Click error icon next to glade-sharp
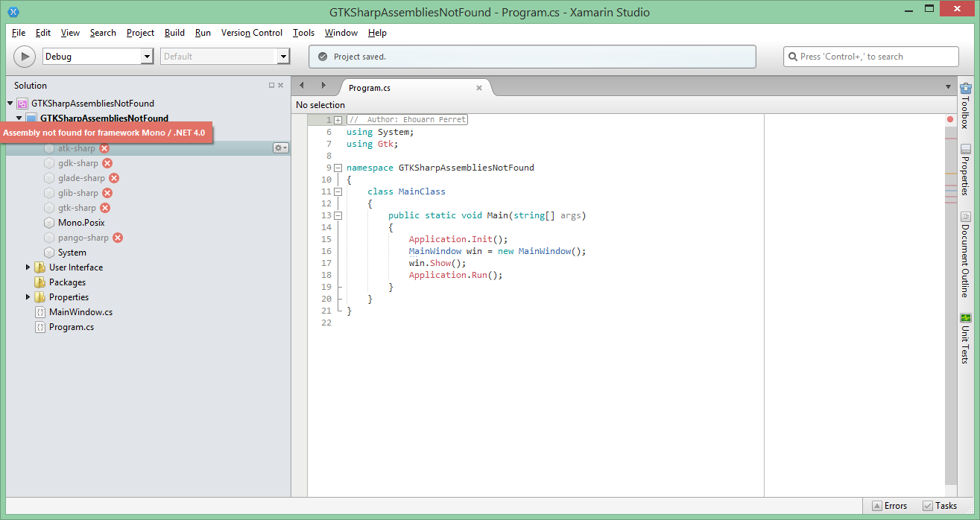The width and height of the screenshot is (980, 520). pyautogui.click(x=114, y=178)
